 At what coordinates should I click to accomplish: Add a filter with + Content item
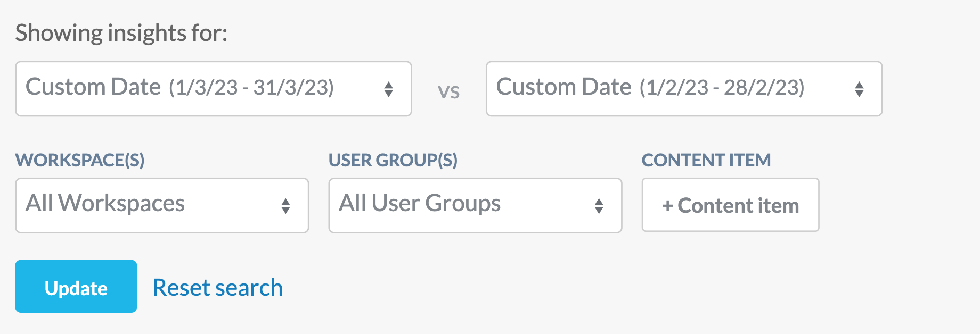pyautogui.click(x=731, y=205)
